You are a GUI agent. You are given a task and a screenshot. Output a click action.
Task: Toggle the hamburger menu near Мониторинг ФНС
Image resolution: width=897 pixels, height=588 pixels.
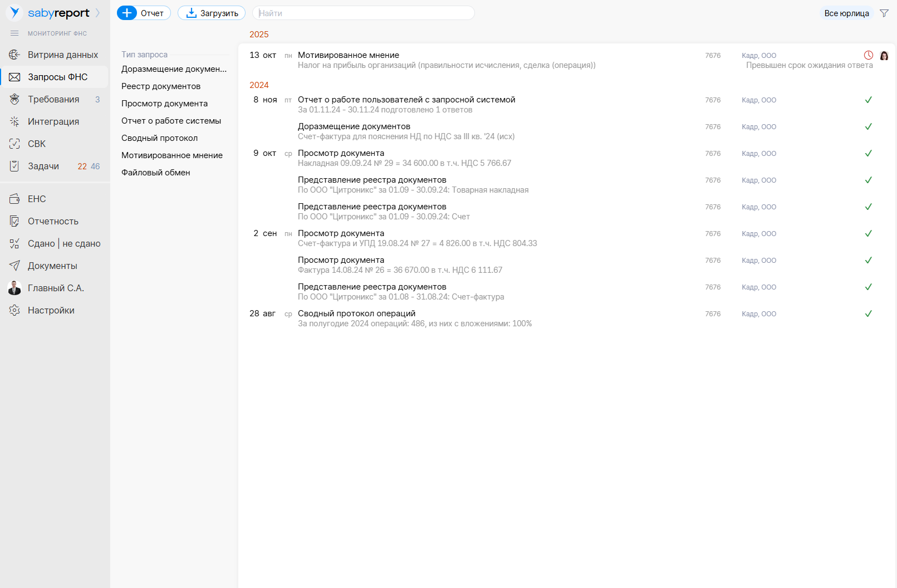pyautogui.click(x=14, y=33)
